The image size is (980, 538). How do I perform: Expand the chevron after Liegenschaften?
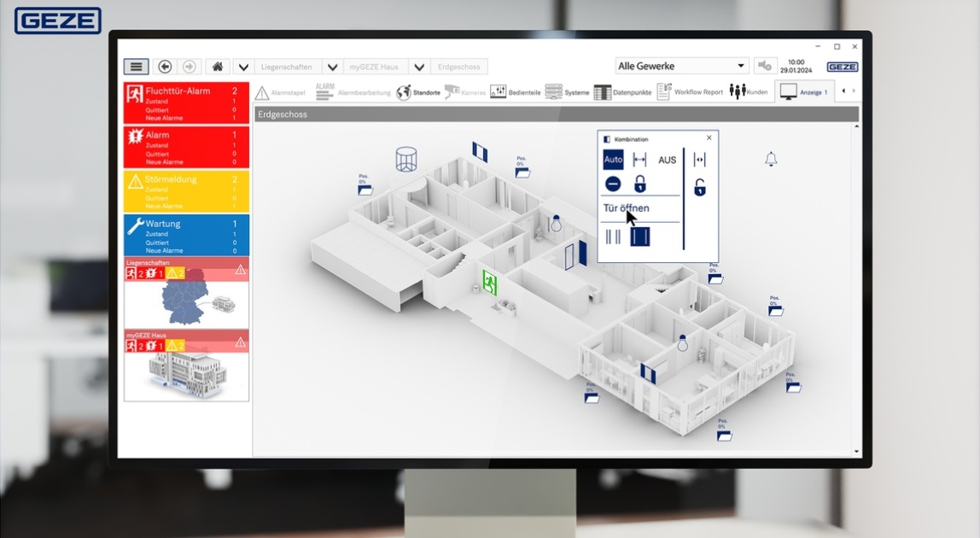333,67
